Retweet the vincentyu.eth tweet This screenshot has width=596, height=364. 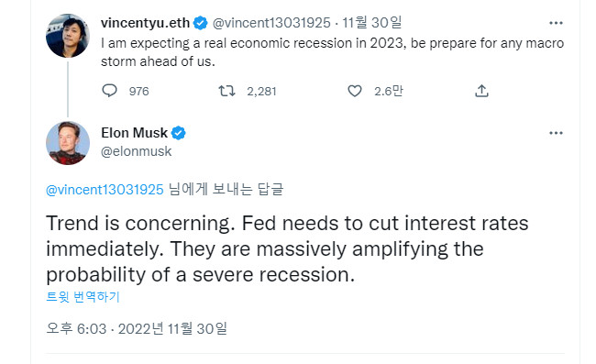tap(226, 91)
